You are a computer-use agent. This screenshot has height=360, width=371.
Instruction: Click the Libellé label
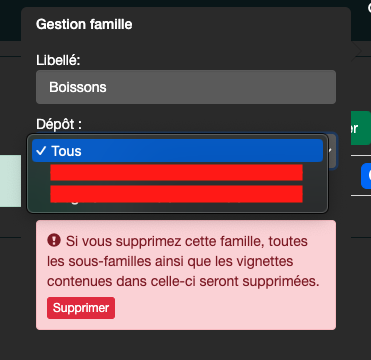point(58,60)
